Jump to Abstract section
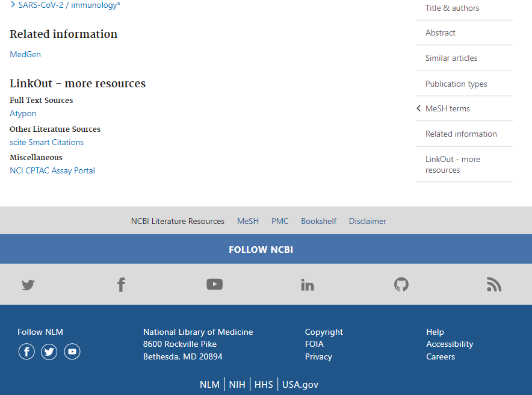This screenshot has height=395, width=532. tap(441, 33)
